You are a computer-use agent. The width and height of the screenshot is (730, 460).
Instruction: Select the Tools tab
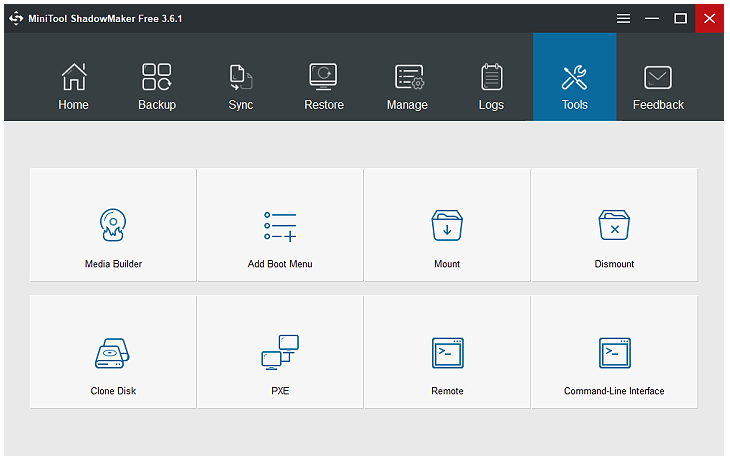pyautogui.click(x=575, y=77)
